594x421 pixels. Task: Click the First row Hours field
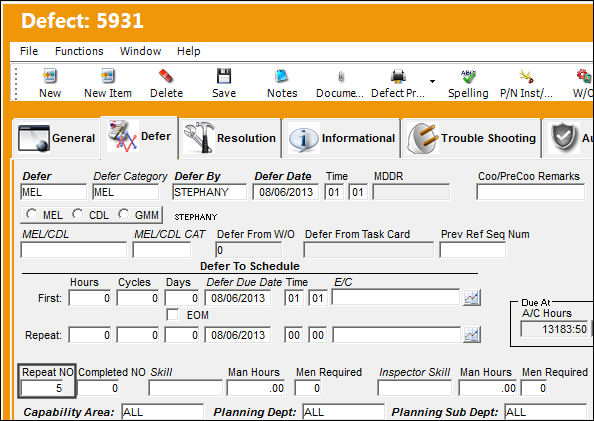90,298
